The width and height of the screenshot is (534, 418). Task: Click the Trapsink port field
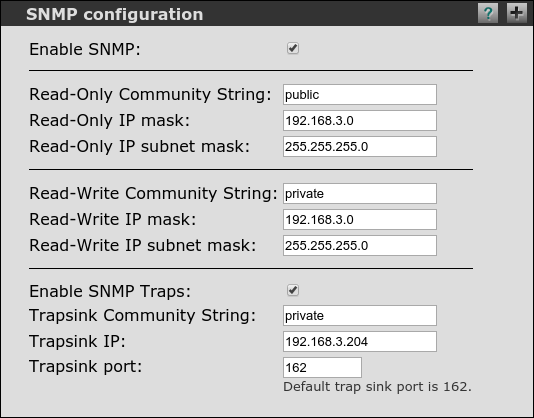pyautogui.click(x=322, y=367)
